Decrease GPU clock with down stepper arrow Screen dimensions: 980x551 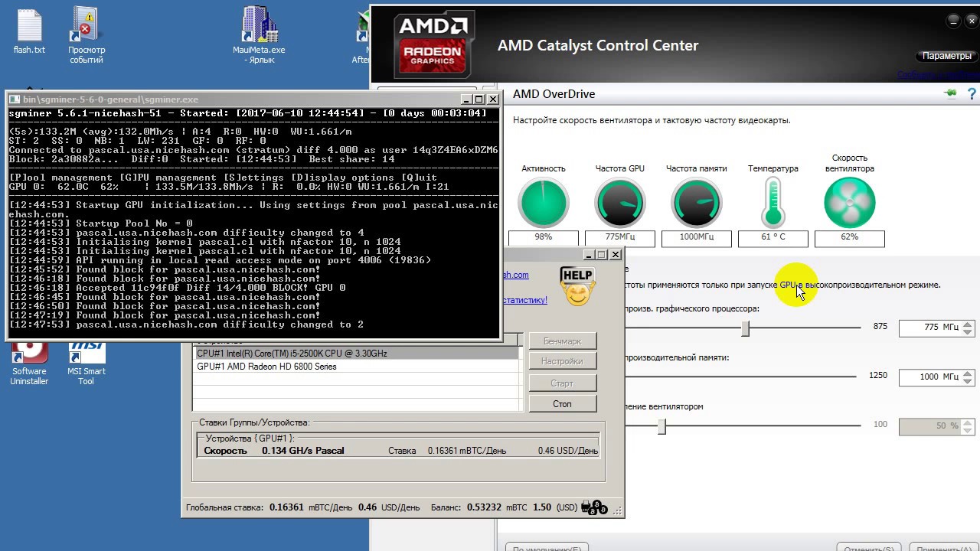tap(968, 331)
